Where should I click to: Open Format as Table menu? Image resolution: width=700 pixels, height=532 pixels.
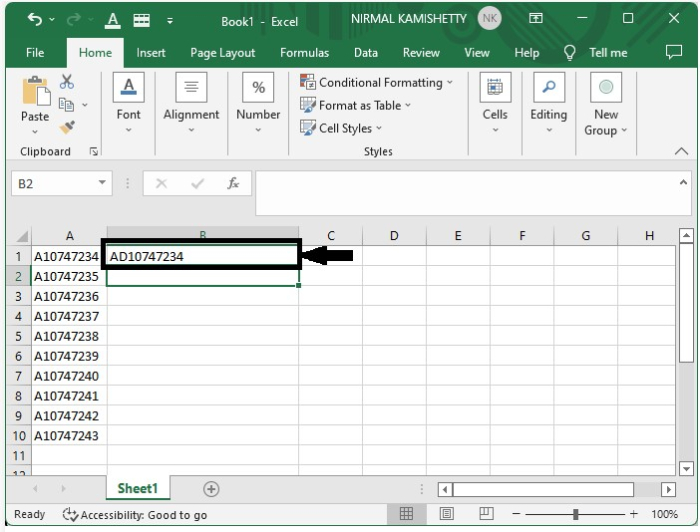click(x=355, y=105)
